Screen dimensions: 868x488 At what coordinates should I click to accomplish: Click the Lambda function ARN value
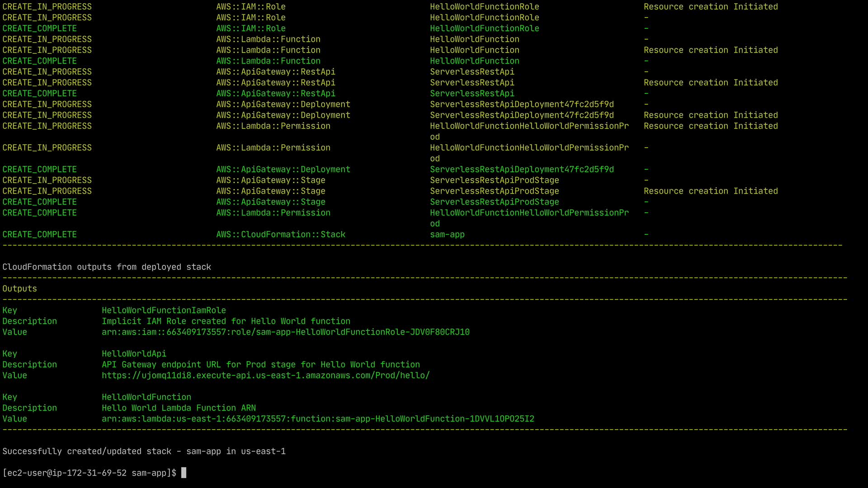[x=318, y=419]
